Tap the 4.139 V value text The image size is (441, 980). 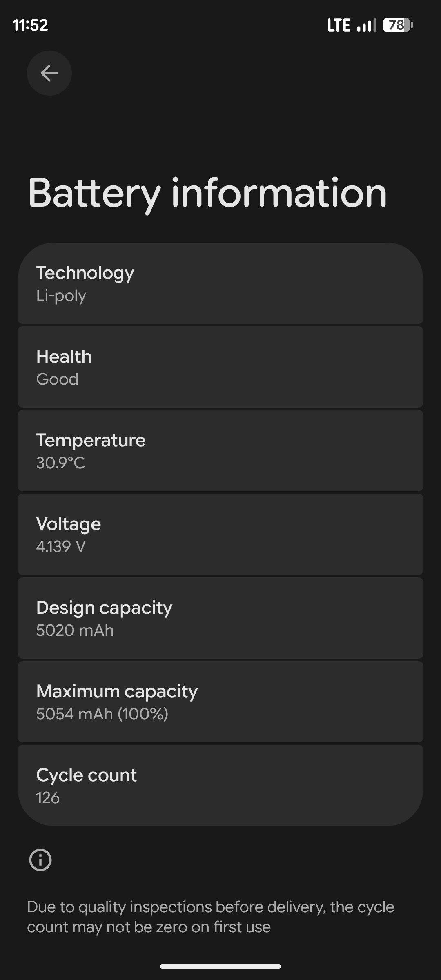(61, 547)
